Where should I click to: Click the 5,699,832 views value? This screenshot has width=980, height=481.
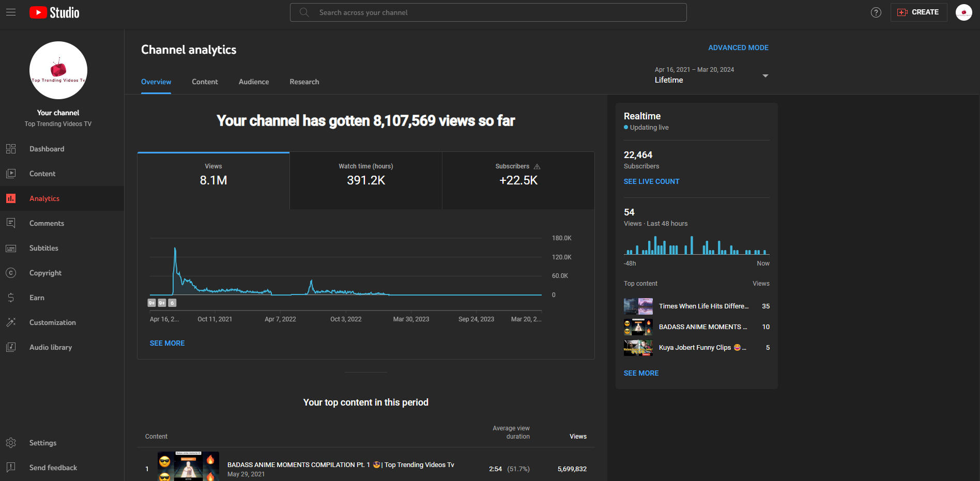click(572, 469)
